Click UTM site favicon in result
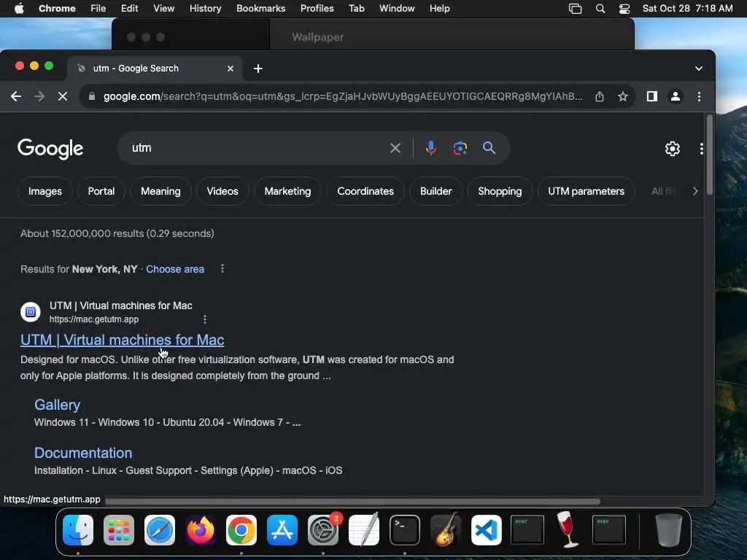The image size is (747, 560). [31, 312]
